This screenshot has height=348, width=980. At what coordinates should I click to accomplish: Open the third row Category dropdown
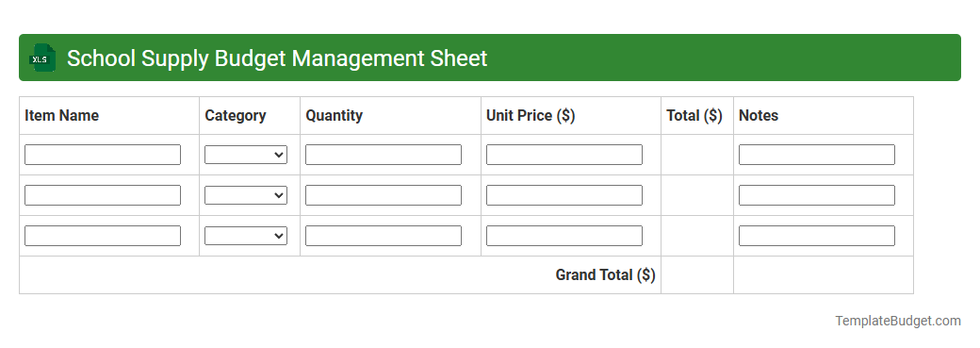point(246,236)
